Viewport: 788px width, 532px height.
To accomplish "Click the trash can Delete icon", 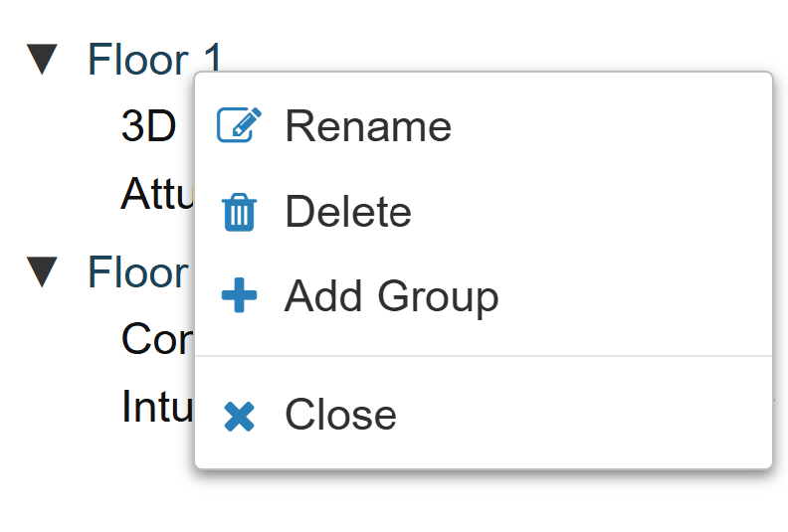I will coord(239,213).
